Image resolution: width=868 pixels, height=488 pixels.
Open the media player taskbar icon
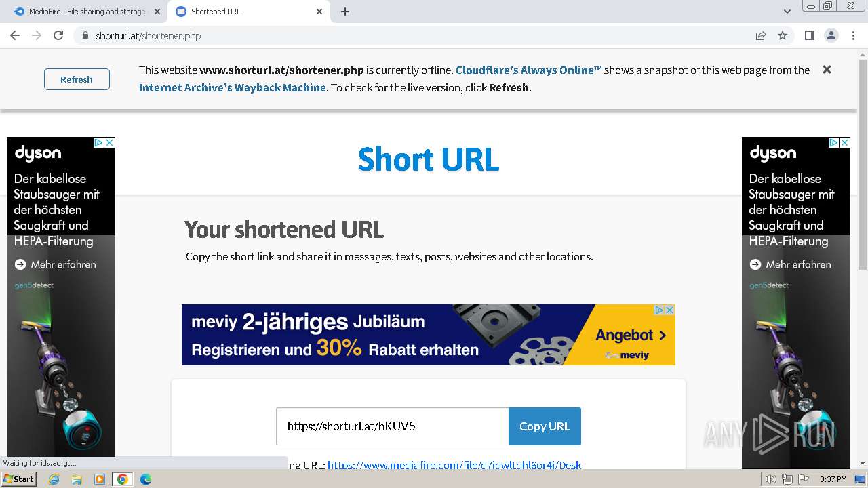click(100, 479)
